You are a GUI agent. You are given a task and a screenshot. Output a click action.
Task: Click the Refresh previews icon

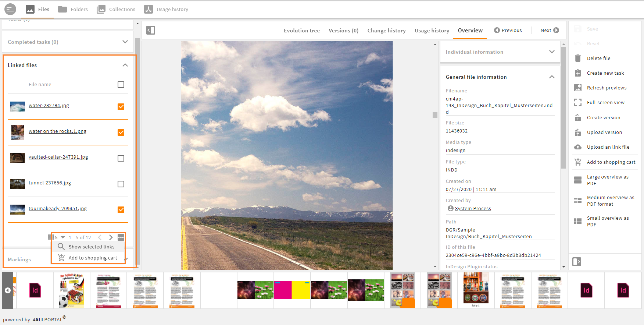click(578, 88)
